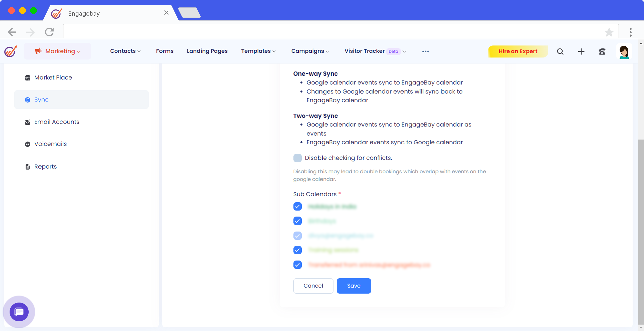Select Market Place in sidebar
This screenshot has height=331, width=644.
81,78
